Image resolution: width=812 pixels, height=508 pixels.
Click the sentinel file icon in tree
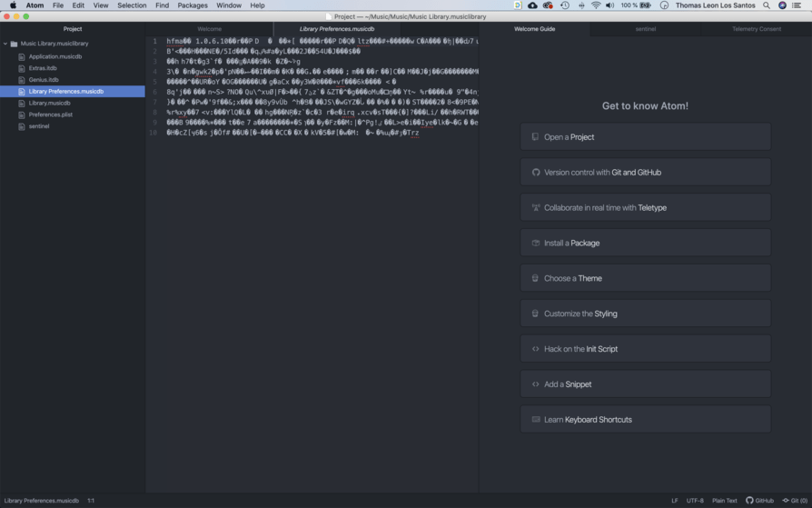coord(22,126)
